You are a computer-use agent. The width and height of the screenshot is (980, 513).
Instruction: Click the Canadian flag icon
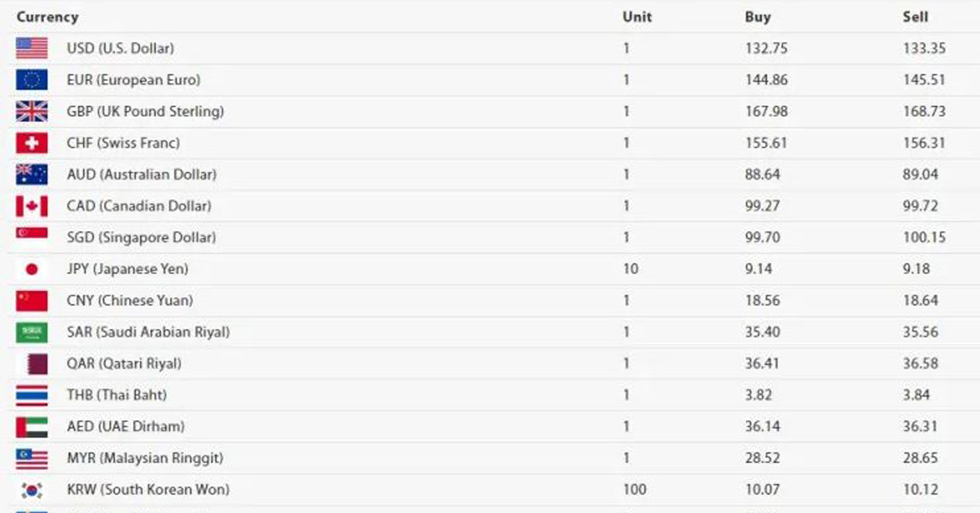(x=32, y=206)
